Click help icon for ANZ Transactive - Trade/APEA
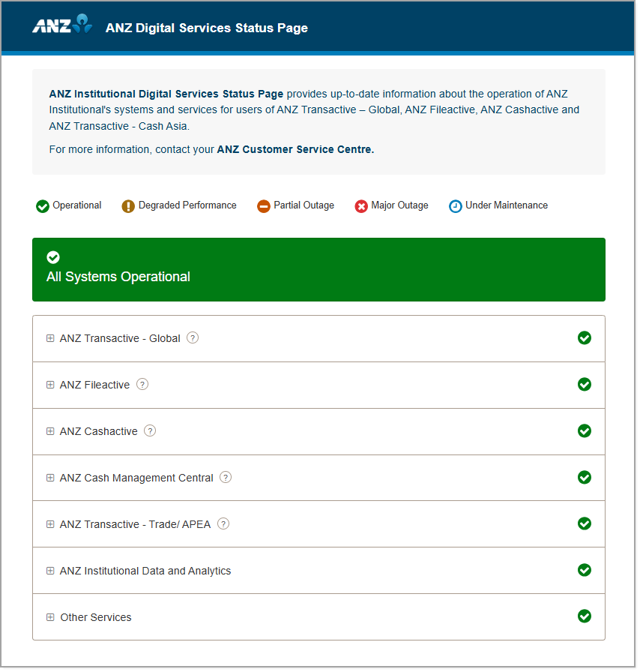The image size is (640, 672). 223,523
